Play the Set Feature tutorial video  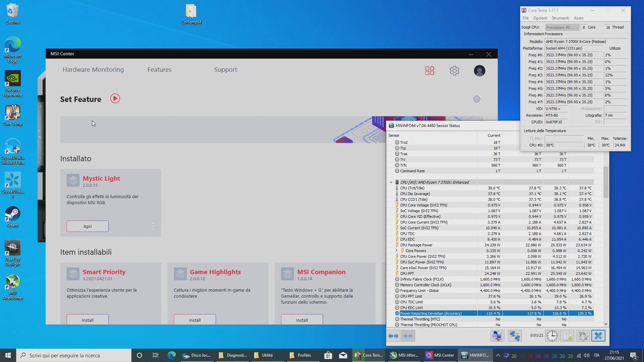115,99
